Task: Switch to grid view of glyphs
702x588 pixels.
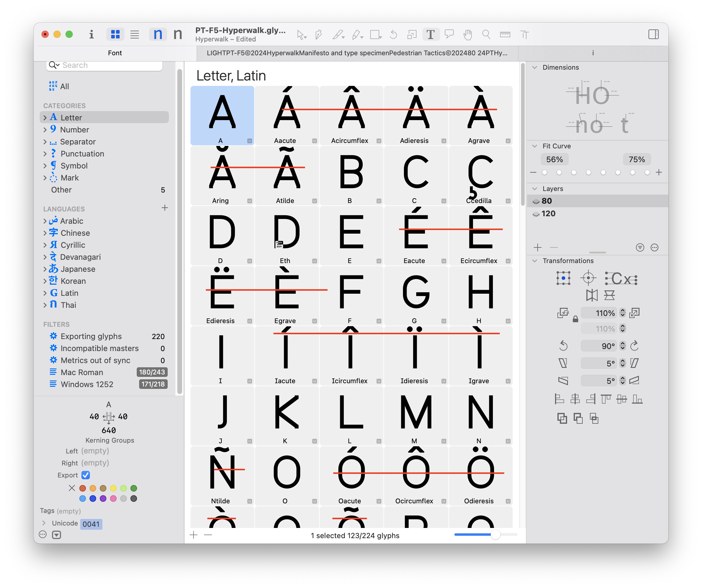Action: pyautogui.click(x=115, y=35)
